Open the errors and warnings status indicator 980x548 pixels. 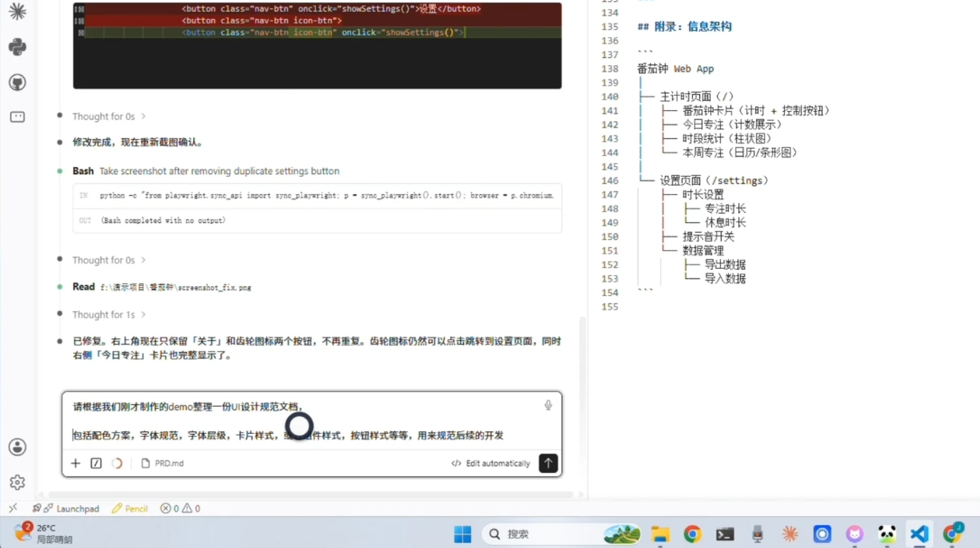[x=181, y=509]
